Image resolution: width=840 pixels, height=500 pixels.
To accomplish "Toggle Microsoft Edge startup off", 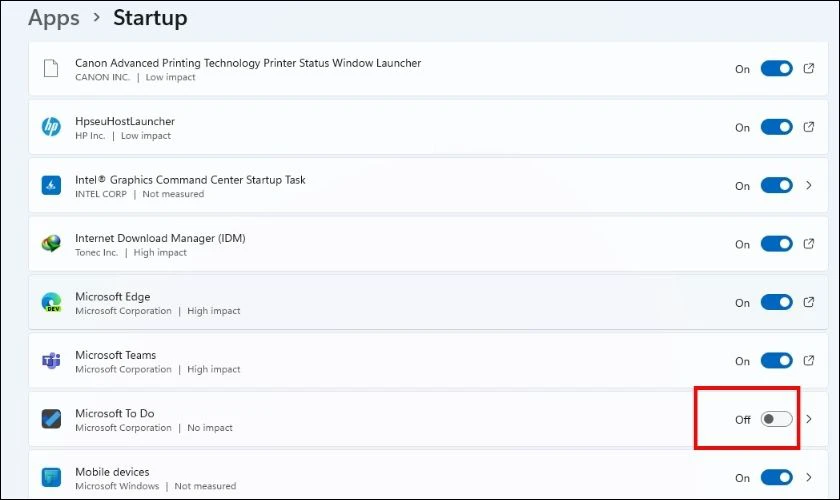I will click(776, 302).
